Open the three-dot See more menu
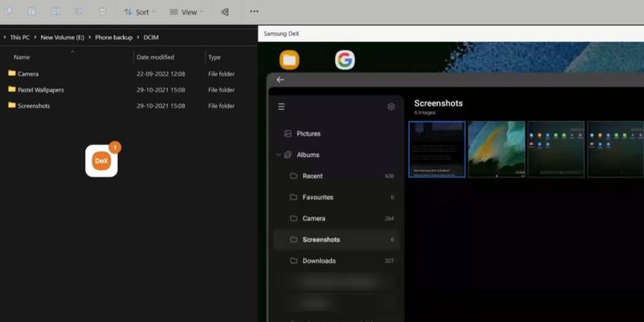Screen dimensions: 644x322 click(x=254, y=12)
